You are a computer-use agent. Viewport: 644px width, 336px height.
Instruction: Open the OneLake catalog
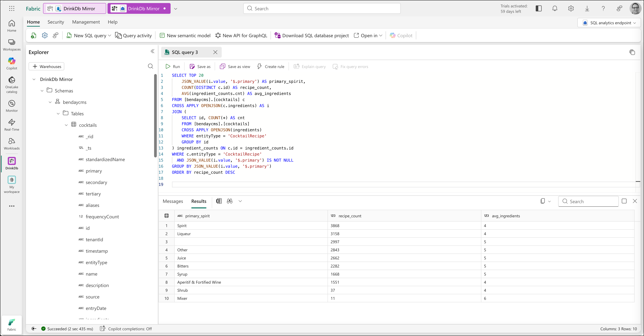12,85
